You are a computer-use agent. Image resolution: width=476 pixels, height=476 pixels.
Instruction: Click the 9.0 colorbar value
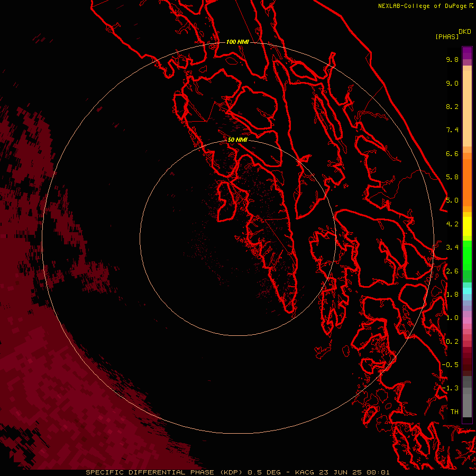[452, 83]
